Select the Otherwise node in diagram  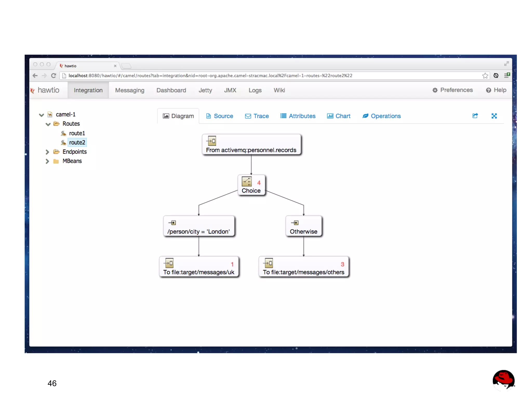[303, 226]
